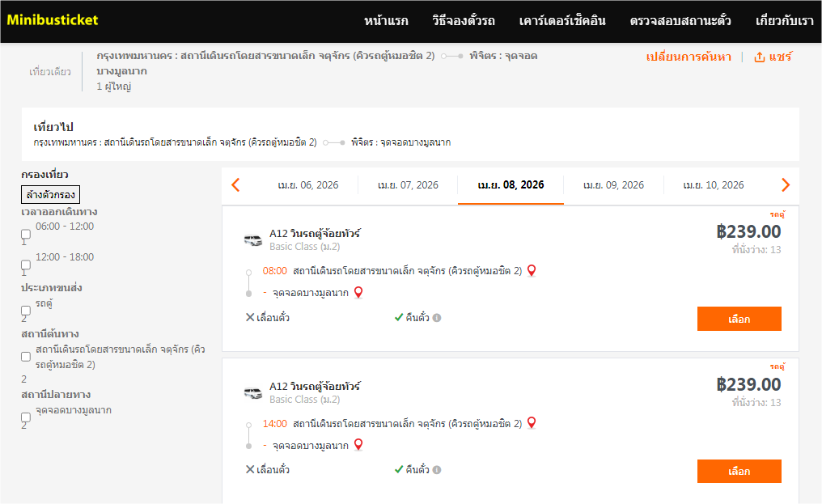822x504 pixels.
Task: Show later dates with the right arrow
Action: (x=785, y=185)
